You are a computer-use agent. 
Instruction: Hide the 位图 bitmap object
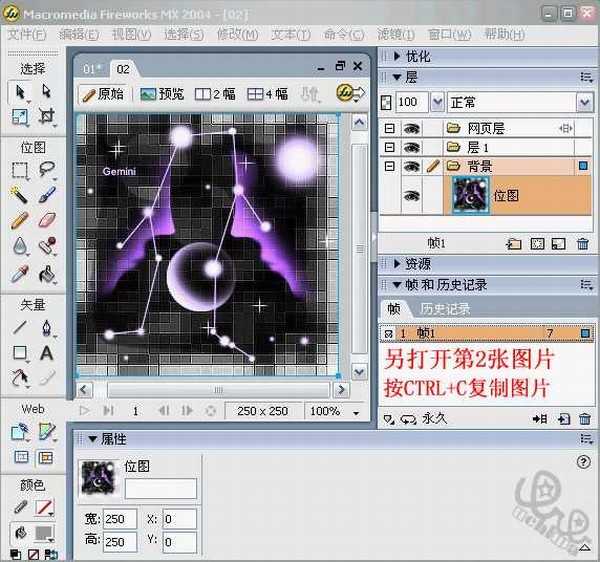(x=410, y=196)
